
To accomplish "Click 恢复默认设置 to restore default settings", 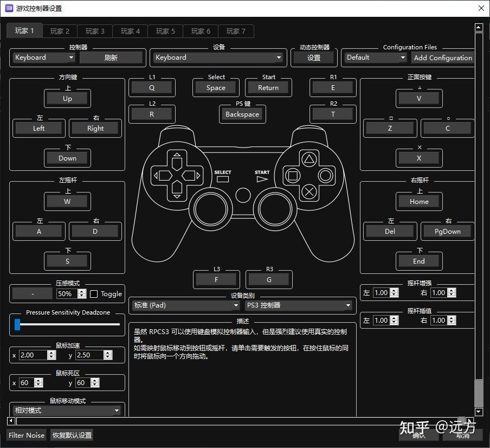I will click(71, 435).
